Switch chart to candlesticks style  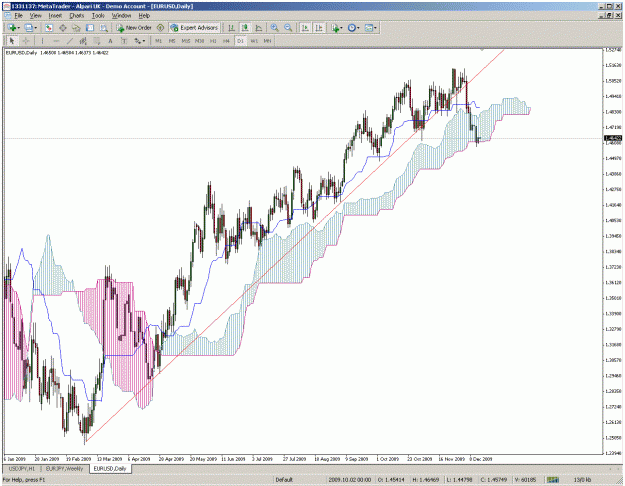point(245,28)
